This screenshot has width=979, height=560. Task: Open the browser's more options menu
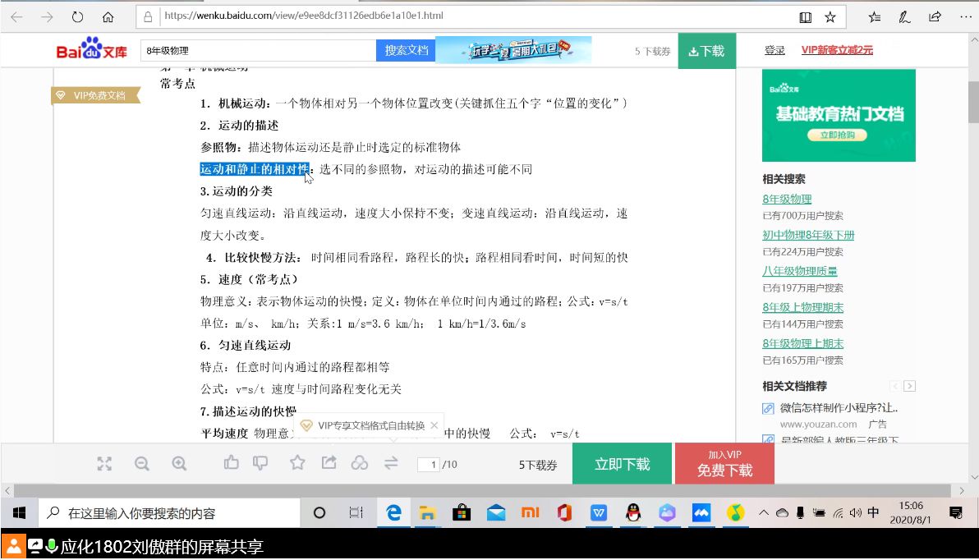966,16
